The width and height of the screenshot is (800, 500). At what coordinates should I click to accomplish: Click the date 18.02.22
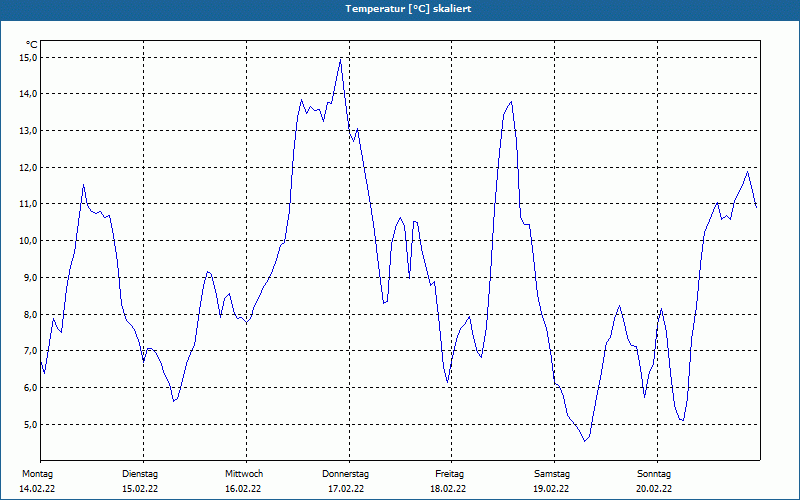pos(448,489)
